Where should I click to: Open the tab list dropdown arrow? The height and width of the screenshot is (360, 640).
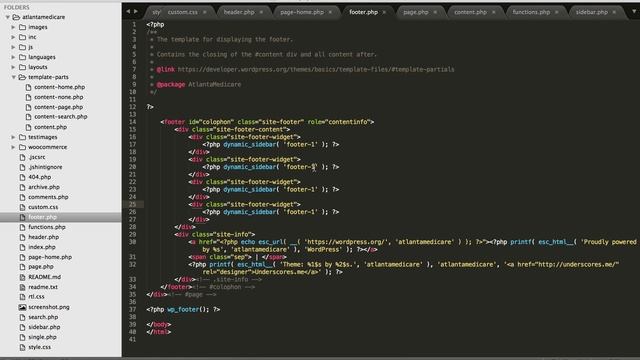click(x=634, y=11)
